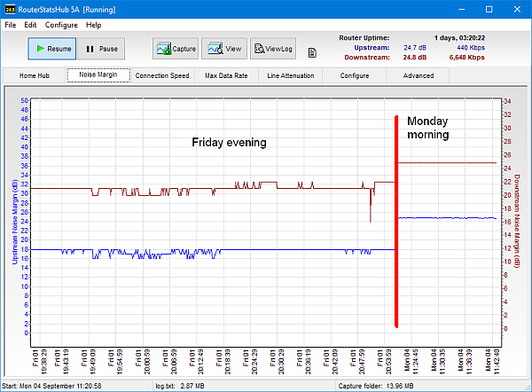Open the Configure menu in menu bar

point(61,25)
